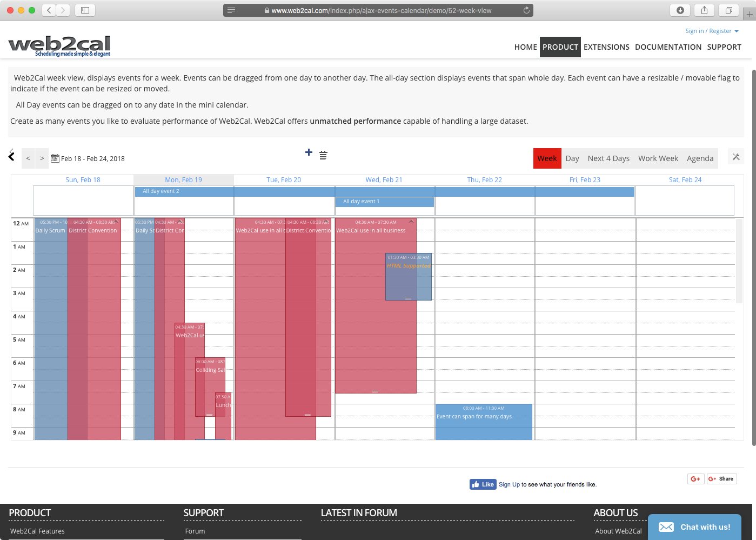Click Safari forward navigation button
The width and height of the screenshot is (756, 540).
[63, 10]
